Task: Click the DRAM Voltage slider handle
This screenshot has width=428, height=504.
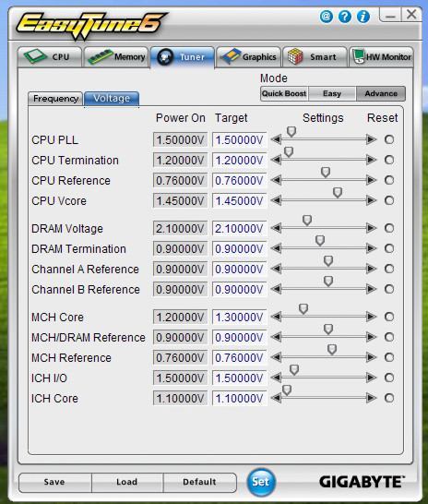Action: point(307,221)
